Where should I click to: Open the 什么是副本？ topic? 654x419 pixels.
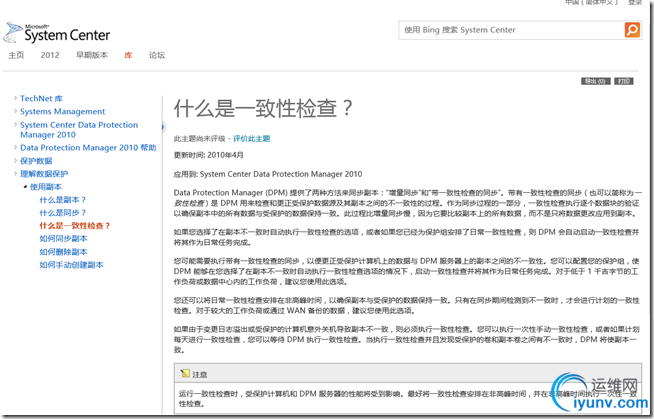(63, 200)
